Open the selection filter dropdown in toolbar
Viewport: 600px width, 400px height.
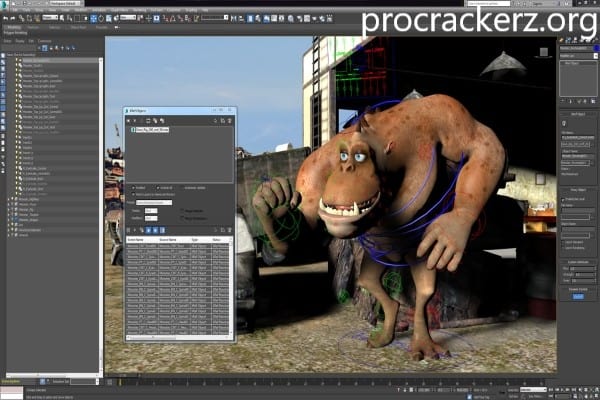pyautogui.click(x=50, y=18)
